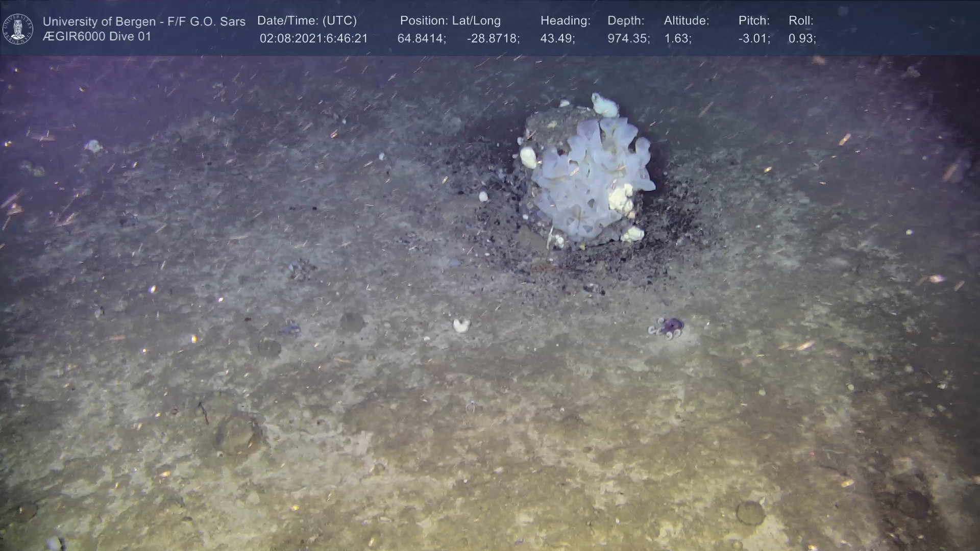The height and width of the screenshot is (551, 980).
Task: Select the depth value 974.35
Action: 628,39
